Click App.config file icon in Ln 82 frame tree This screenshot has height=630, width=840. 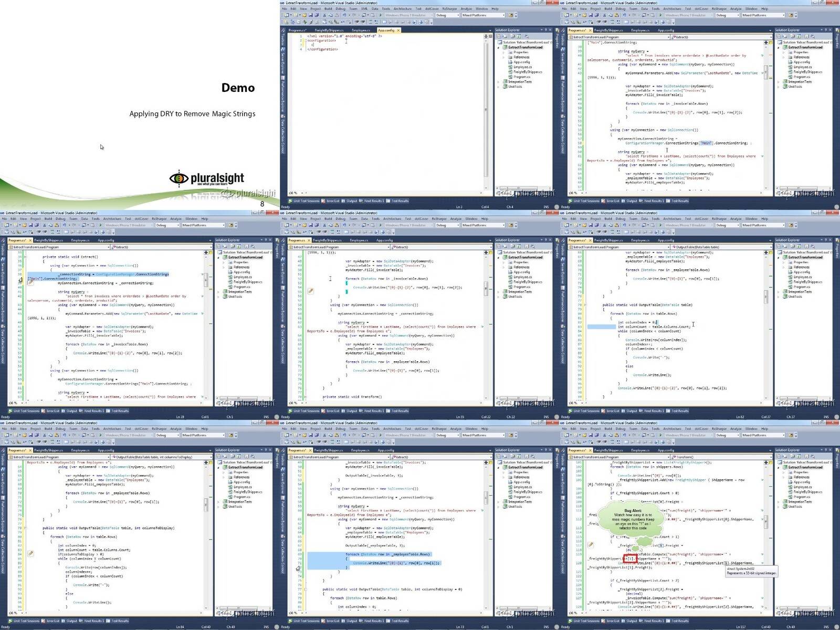tap(791, 272)
